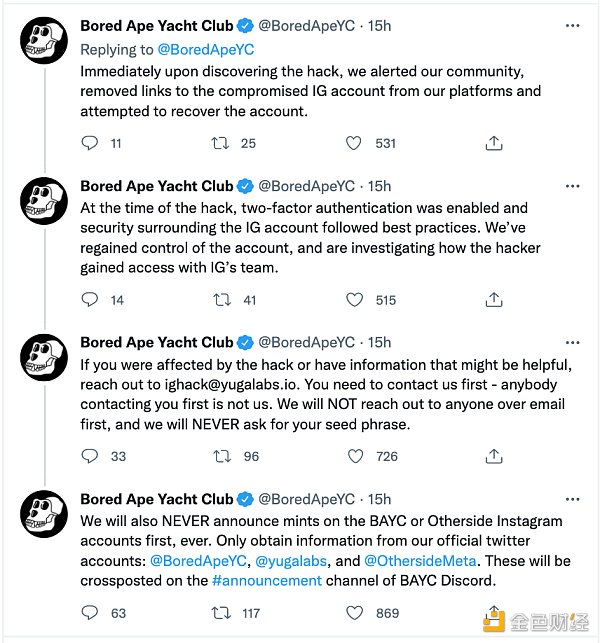Share the tweet about alerting the community
This screenshot has height=643, width=600.
493,143
